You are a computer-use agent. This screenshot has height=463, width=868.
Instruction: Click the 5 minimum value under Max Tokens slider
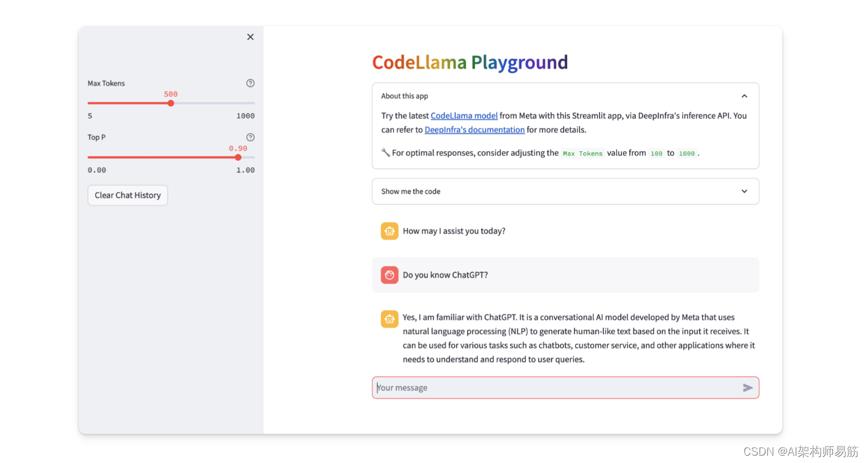click(x=90, y=116)
